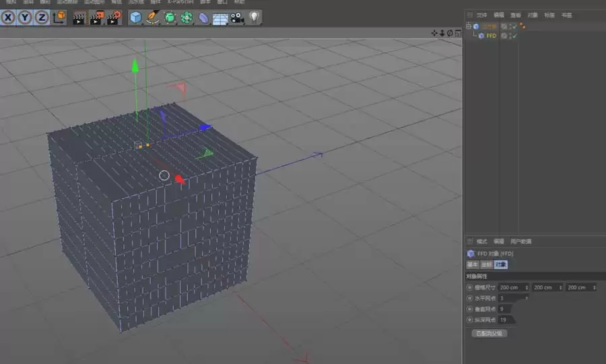Click the viewport move camera icon

434,33
